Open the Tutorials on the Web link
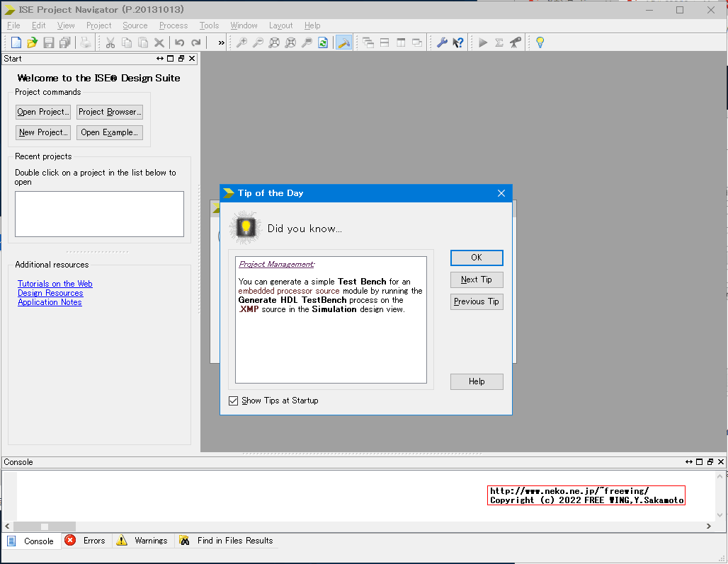Image resolution: width=728 pixels, height=564 pixels. pyautogui.click(x=55, y=284)
